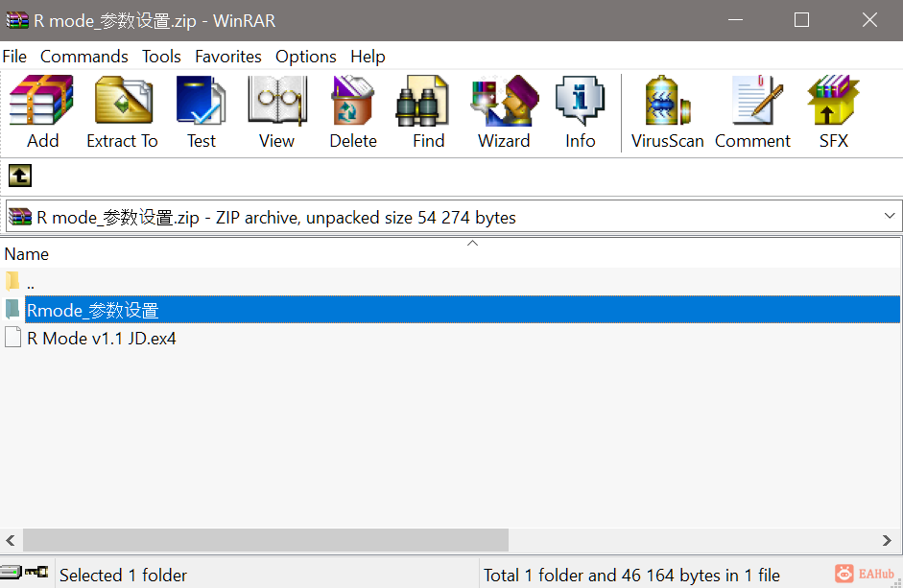Viewport: 903px width, 588px height.
Task: Start VirusScan on the archive
Action: pos(668,100)
